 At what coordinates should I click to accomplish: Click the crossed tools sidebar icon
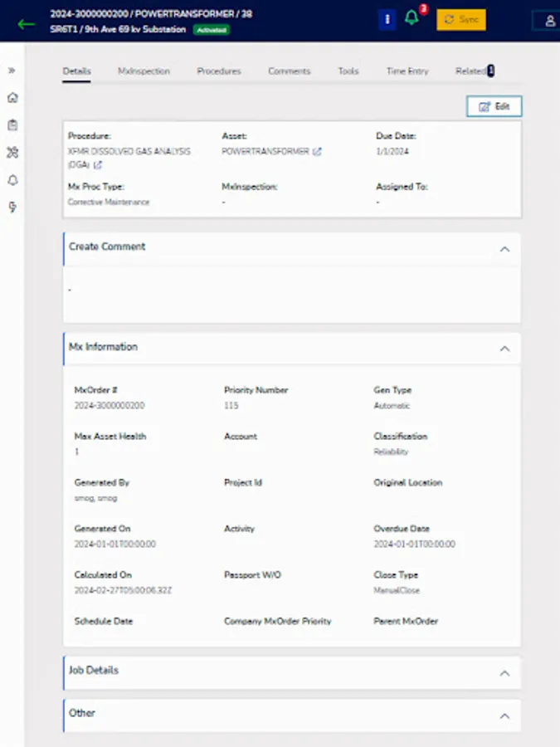point(12,152)
